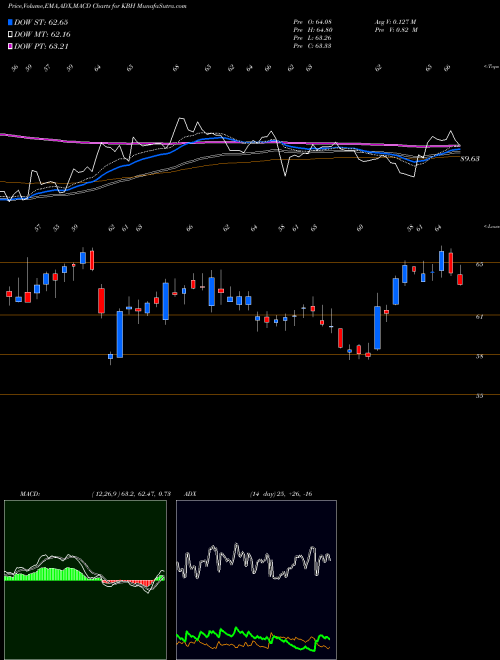
Task: Click the blue DOW ST legend swatch
Action: (11, 22)
